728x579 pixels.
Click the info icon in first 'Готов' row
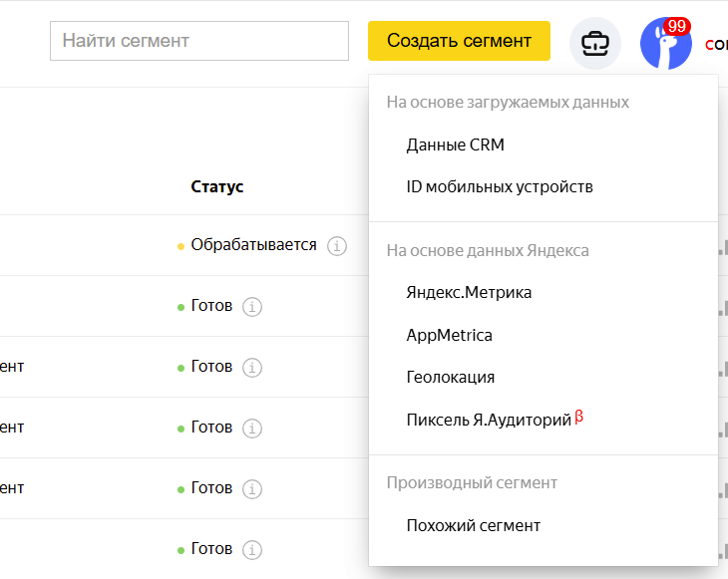point(252,307)
